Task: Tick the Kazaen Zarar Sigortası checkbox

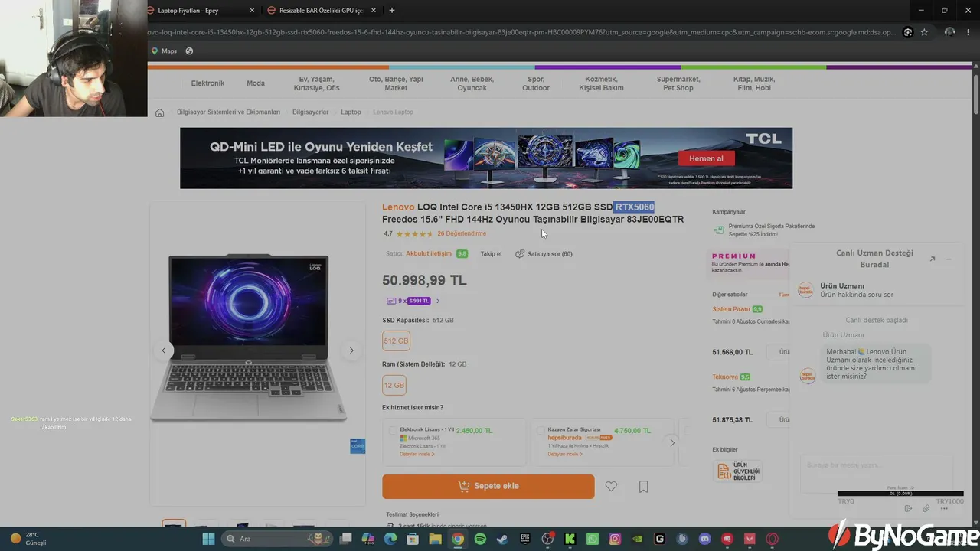Action: pos(541,431)
